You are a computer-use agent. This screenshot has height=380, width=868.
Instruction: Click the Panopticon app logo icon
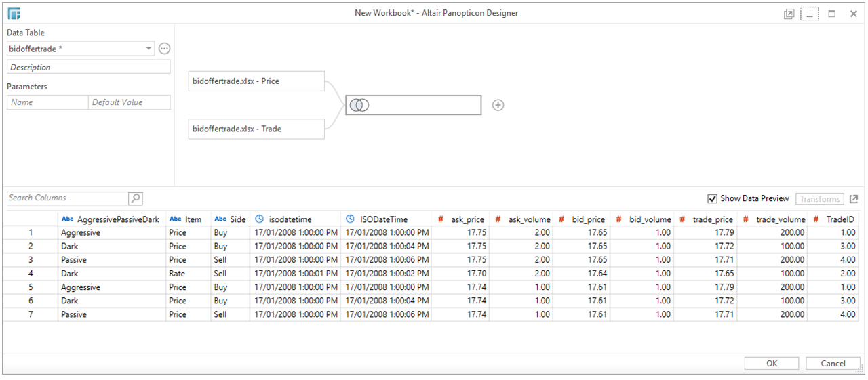pos(14,14)
